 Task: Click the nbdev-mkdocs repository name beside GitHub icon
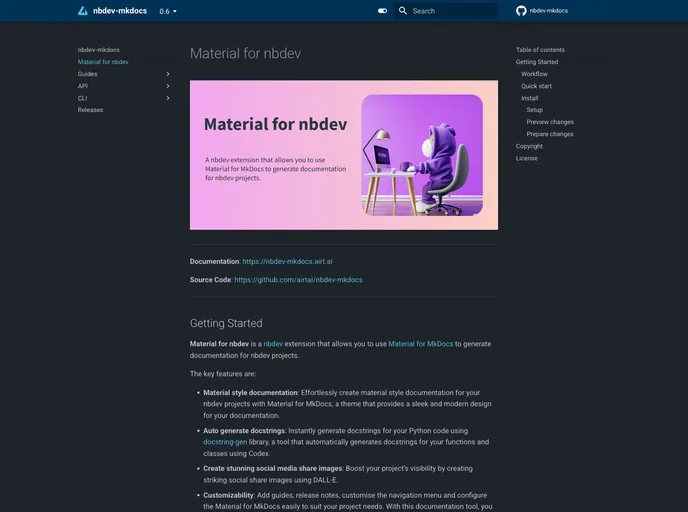pyautogui.click(x=548, y=11)
